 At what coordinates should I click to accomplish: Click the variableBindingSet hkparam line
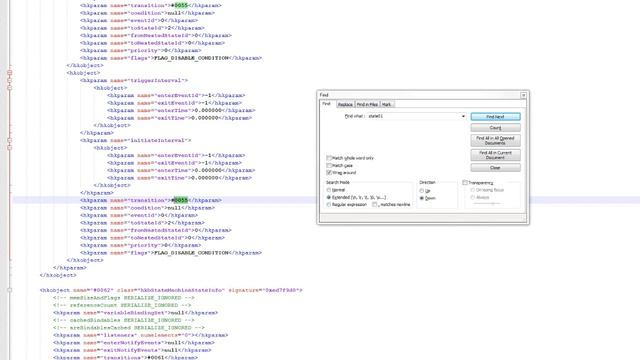click(x=135, y=313)
